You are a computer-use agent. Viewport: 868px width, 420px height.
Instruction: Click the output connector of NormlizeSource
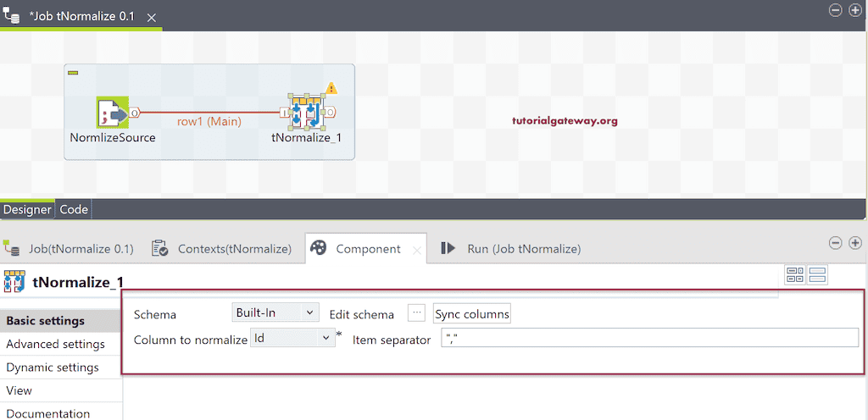click(135, 113)
